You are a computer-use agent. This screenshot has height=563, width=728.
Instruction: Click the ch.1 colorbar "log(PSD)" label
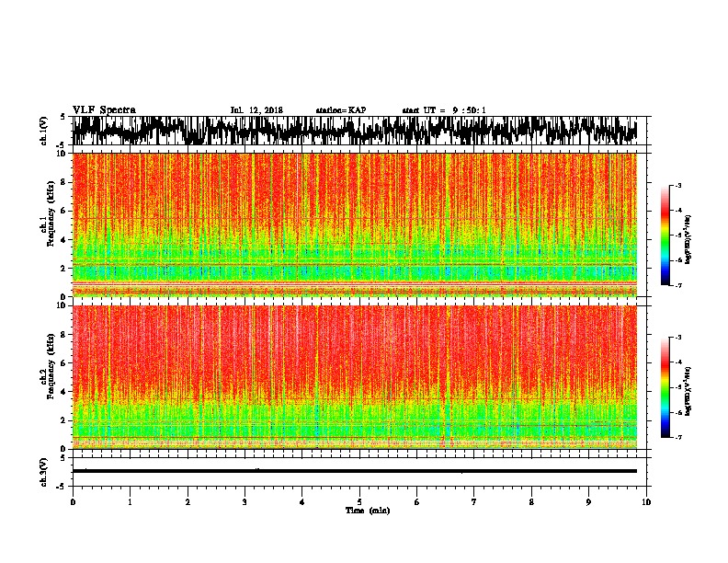(688, 240)
